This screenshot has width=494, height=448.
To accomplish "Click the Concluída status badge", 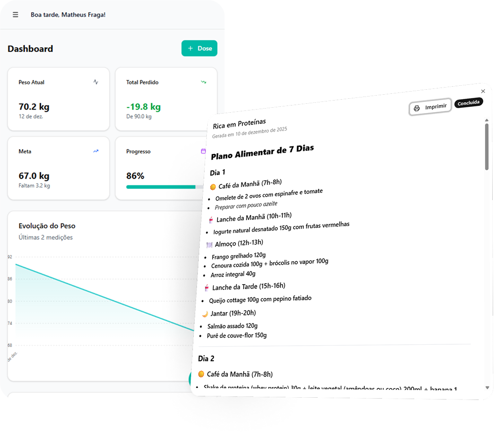I will (x=468, y=103).
